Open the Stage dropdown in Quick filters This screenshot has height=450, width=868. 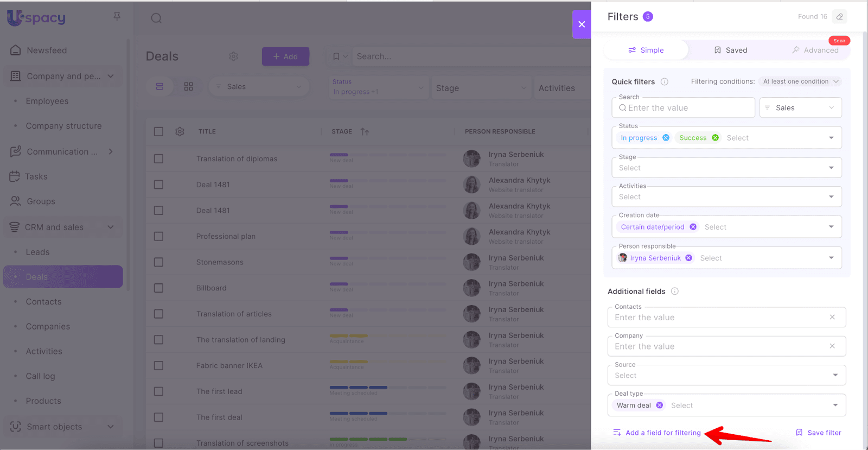[x=726, y=168]
